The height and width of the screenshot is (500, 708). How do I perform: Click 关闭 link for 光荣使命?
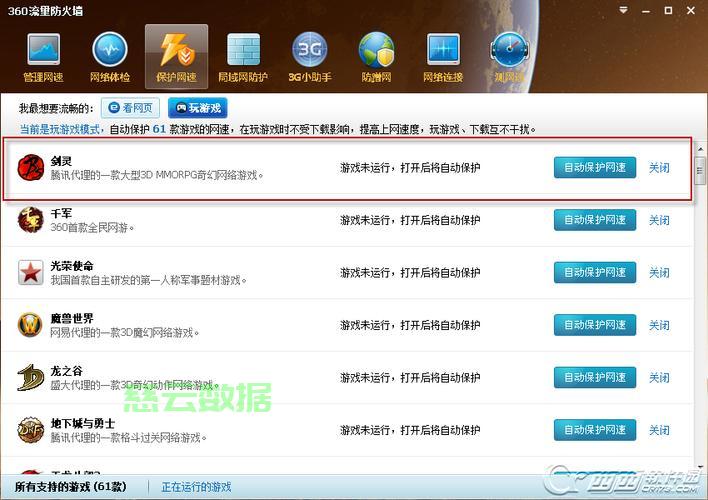tap(659, 272)
